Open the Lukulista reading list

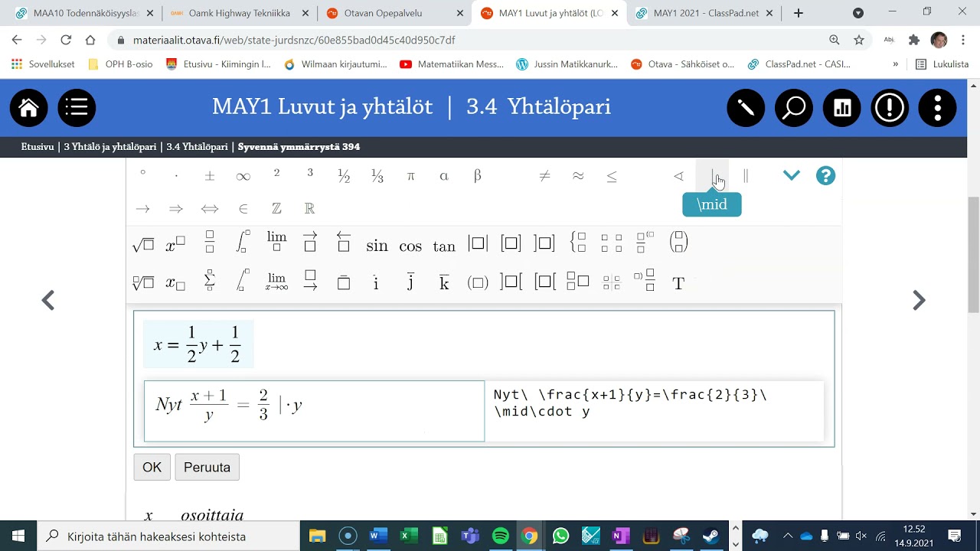click(x=942, y=64)
